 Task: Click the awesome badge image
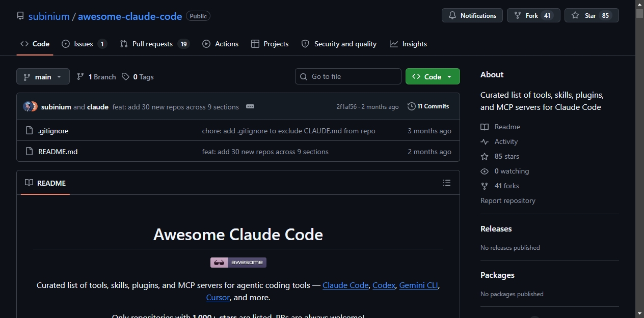click(238, 263)
